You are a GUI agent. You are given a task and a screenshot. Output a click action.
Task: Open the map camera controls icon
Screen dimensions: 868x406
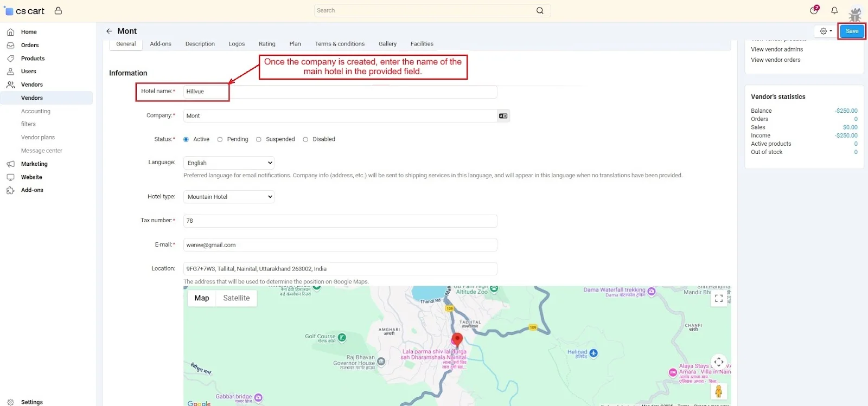point(718,362)
